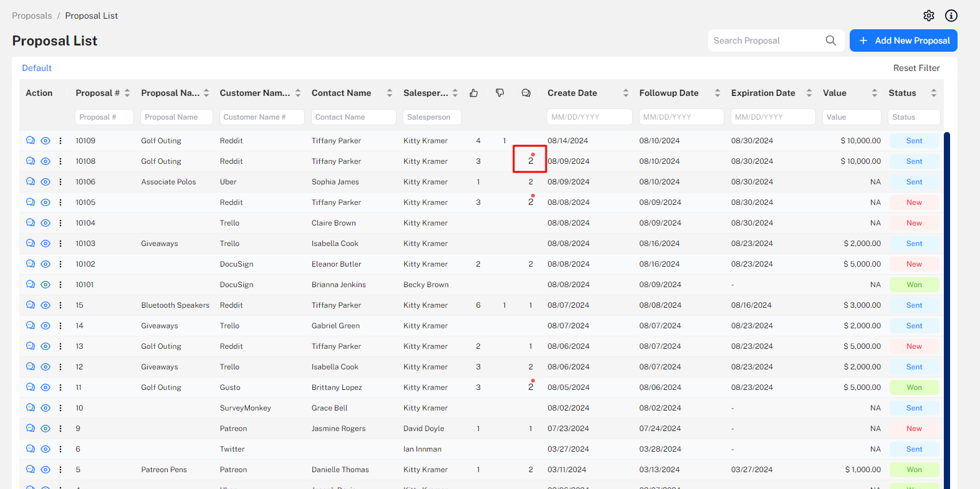Click Create Date filter field
980x489 pixels.
[x=590, y=117]
